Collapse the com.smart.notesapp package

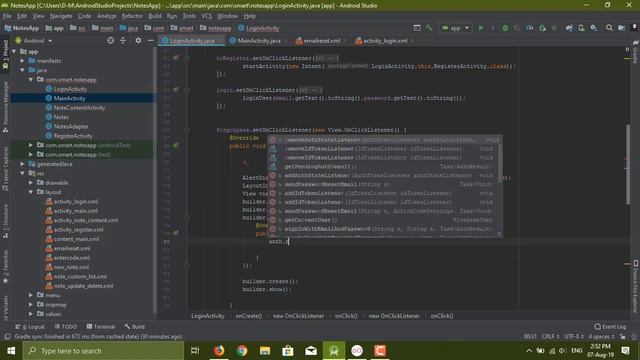(31, 80)
